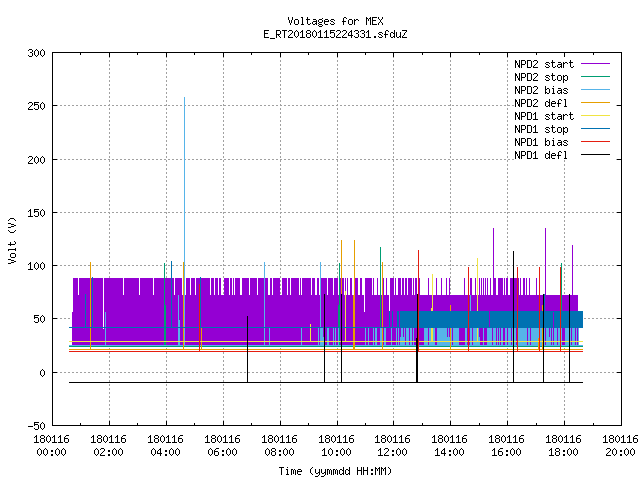Click the 'Voltages for MEX' chart title
The width and height of the screenshot is (640, 480).
tap(335, 21)
